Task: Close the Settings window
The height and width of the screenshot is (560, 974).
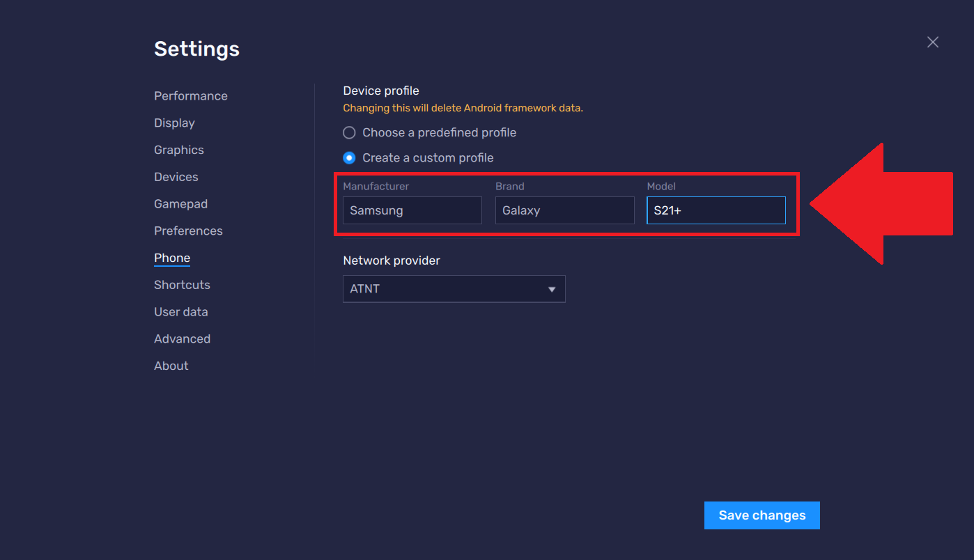Action: 932,42
